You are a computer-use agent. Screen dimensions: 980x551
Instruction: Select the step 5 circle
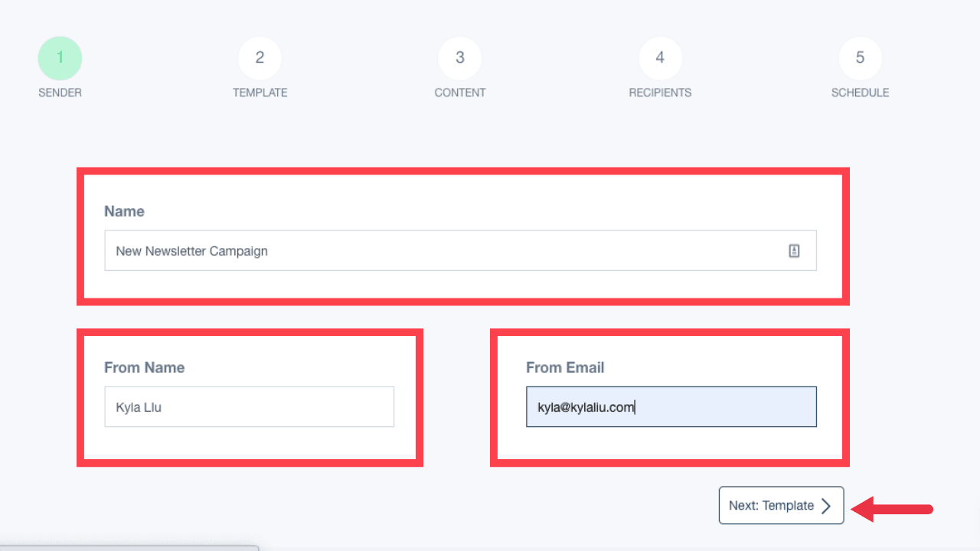860,58
